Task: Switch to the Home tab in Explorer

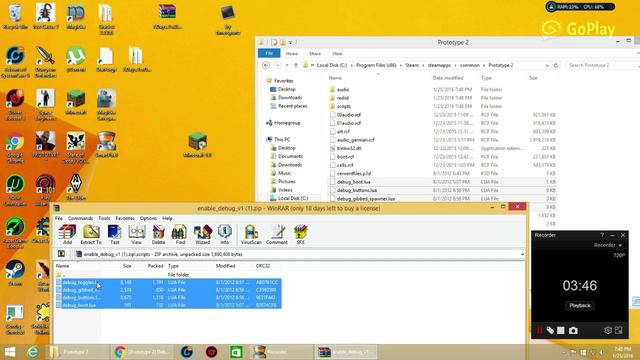Action: 292,53
